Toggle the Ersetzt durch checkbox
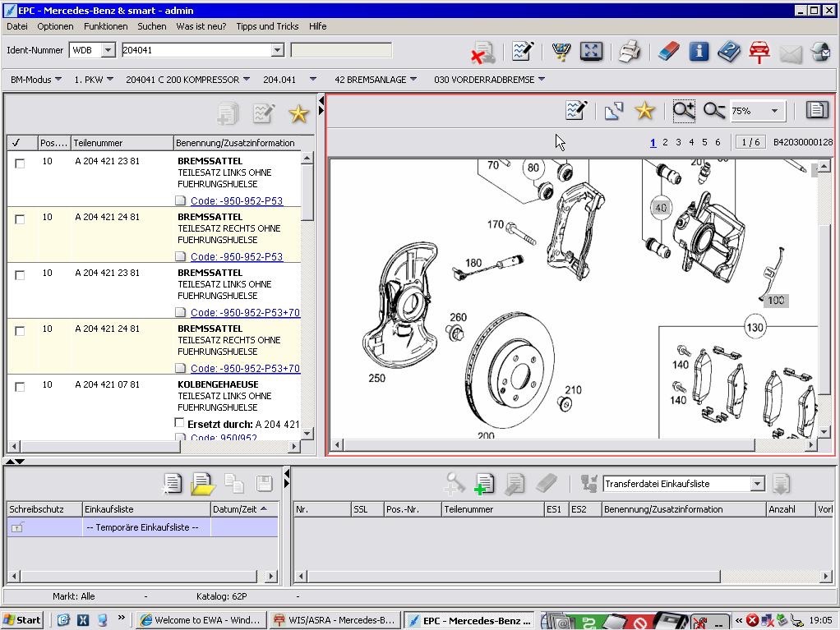Viewport: 840px width, 630px height. tap(179, 423)
